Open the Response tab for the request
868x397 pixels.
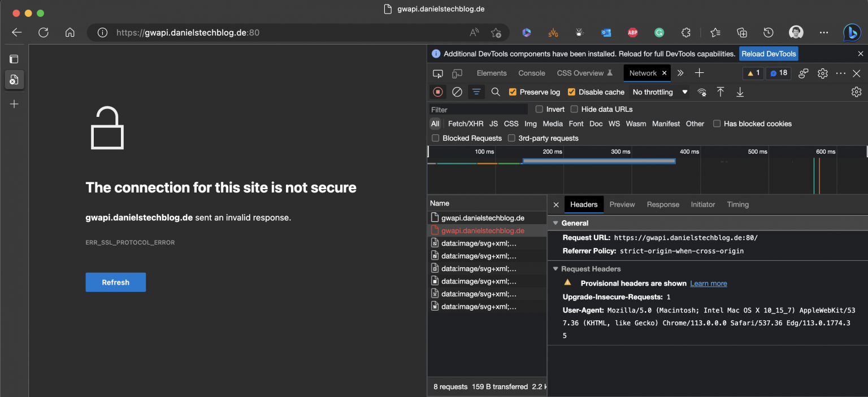pyautogui.click(x=663, y=204)
